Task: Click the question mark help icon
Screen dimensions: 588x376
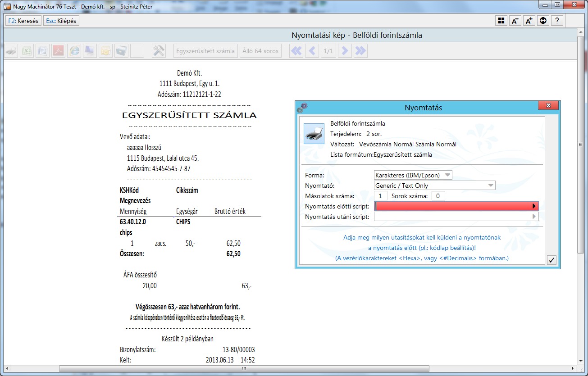Action: (557, 21)
